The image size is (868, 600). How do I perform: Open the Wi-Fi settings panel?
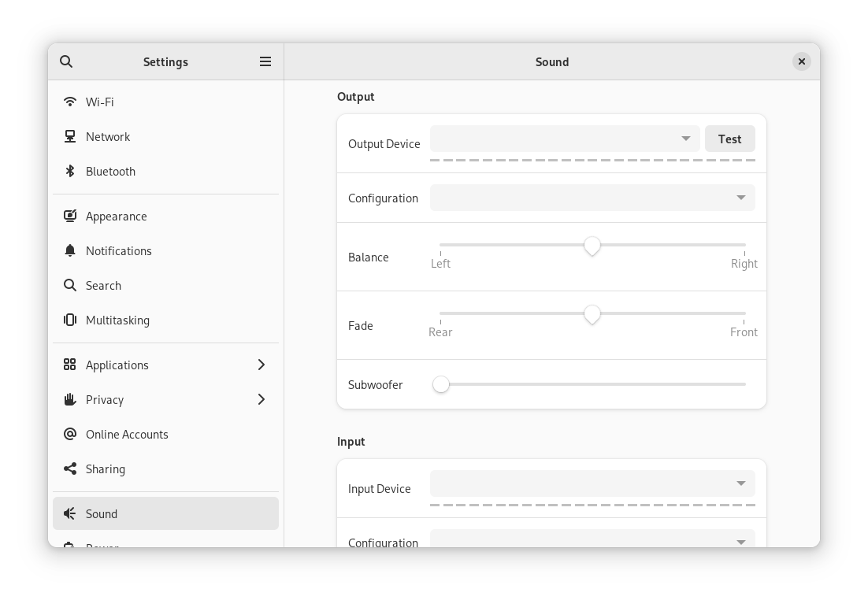click(x=165, y=102)
